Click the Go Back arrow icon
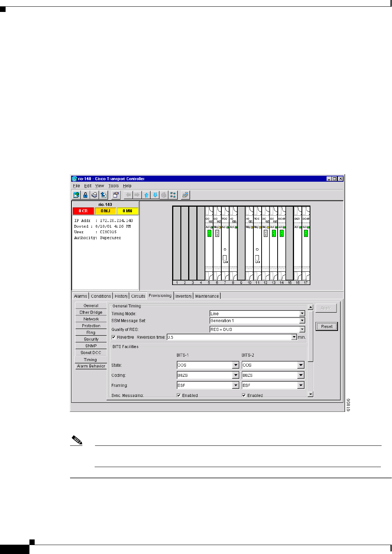Screen dimensions: 392x554 [129, 195]
